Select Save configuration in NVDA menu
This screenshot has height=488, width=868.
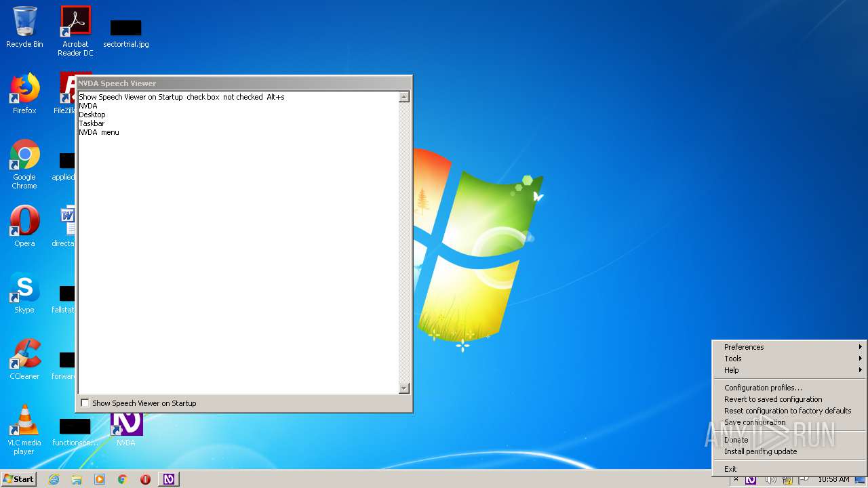pyautogui.click(x=789, y=422)
